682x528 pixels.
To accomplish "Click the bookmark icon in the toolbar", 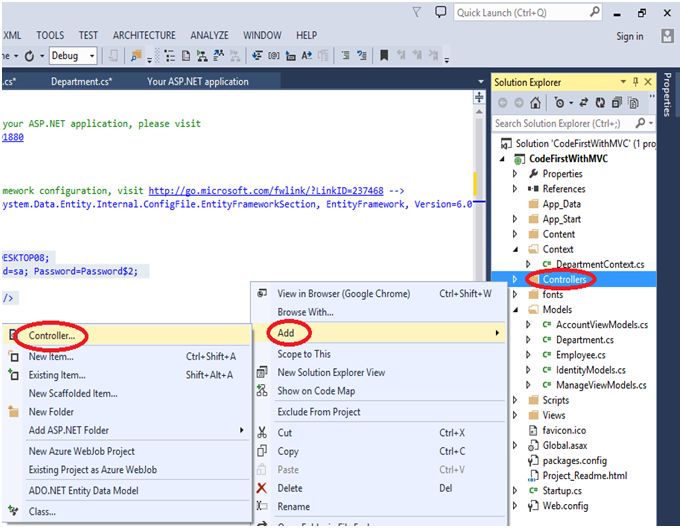I will (x=385, y=56).
